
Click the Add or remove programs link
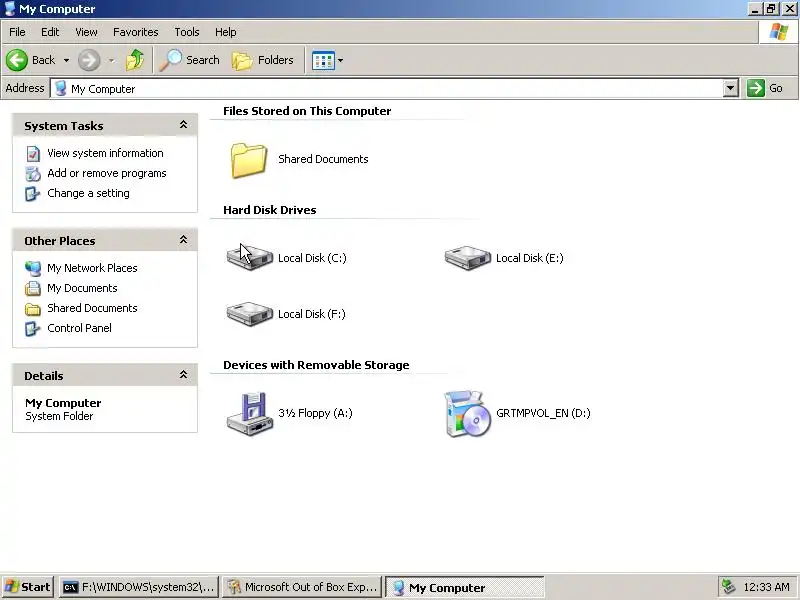click(107, 173)
